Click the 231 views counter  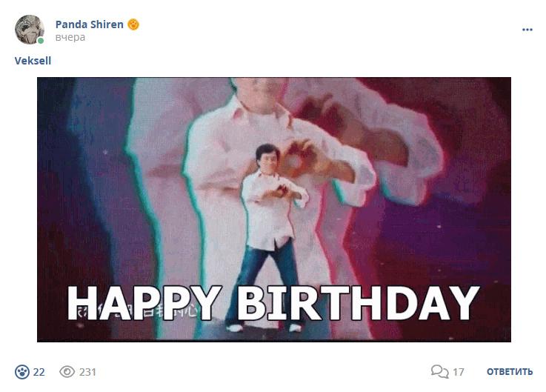pyautogui.click(x=87, y=372)
